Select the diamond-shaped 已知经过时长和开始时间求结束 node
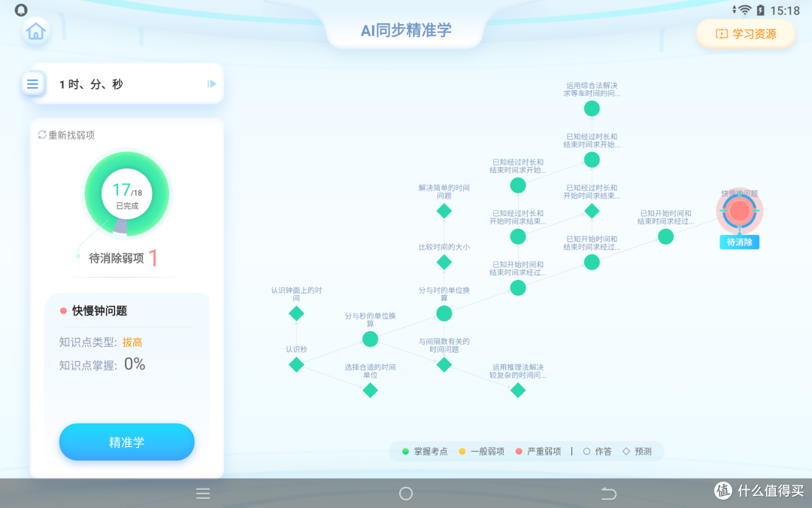 pos(592,211)
